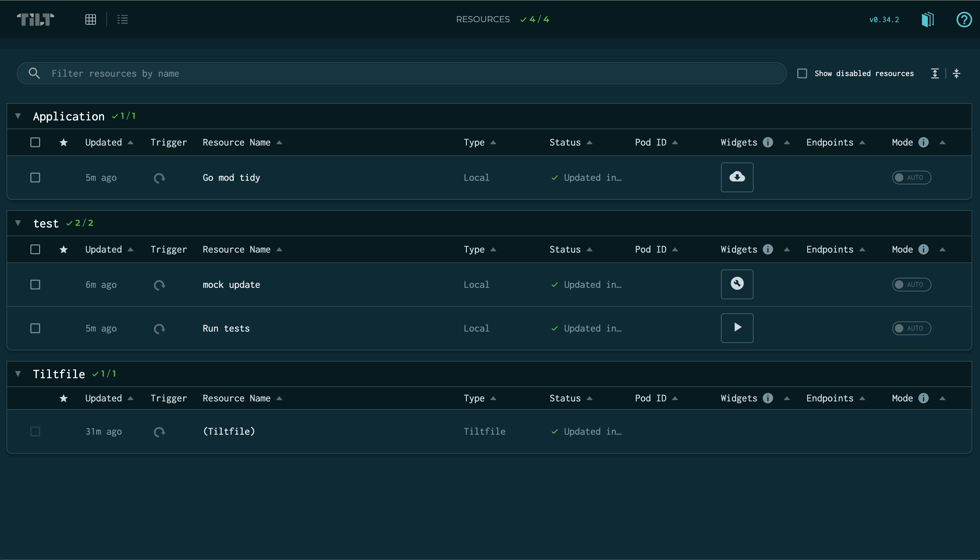
Task: Sort Tiltfile table by Status
Action: pyautogui.click(x=571, y=398)
